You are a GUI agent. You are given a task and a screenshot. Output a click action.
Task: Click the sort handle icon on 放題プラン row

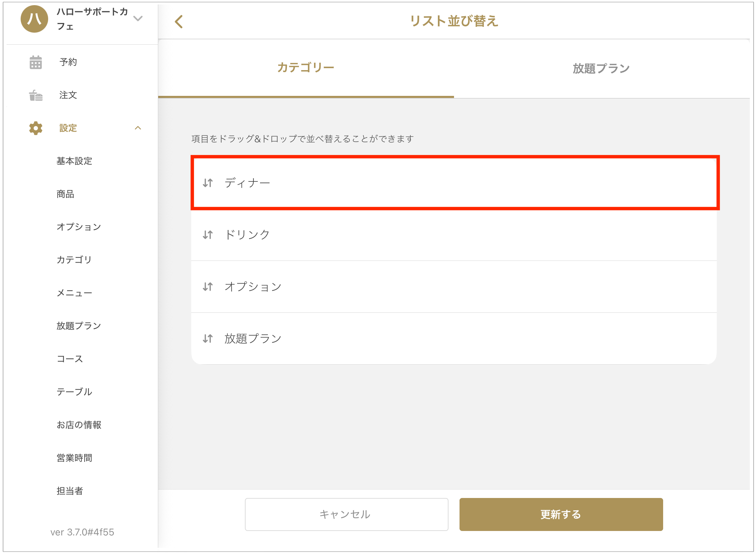[x=208, y=339]
